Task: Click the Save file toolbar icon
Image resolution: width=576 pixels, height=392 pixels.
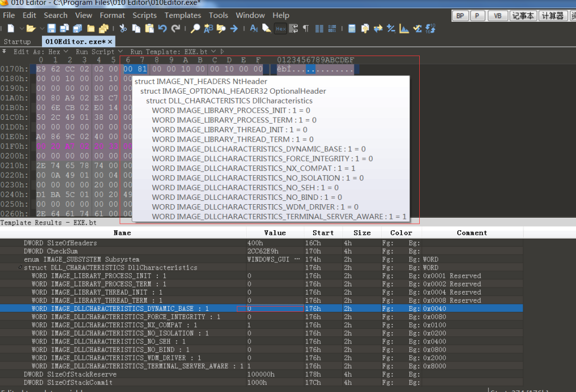Action: point(51,28)
